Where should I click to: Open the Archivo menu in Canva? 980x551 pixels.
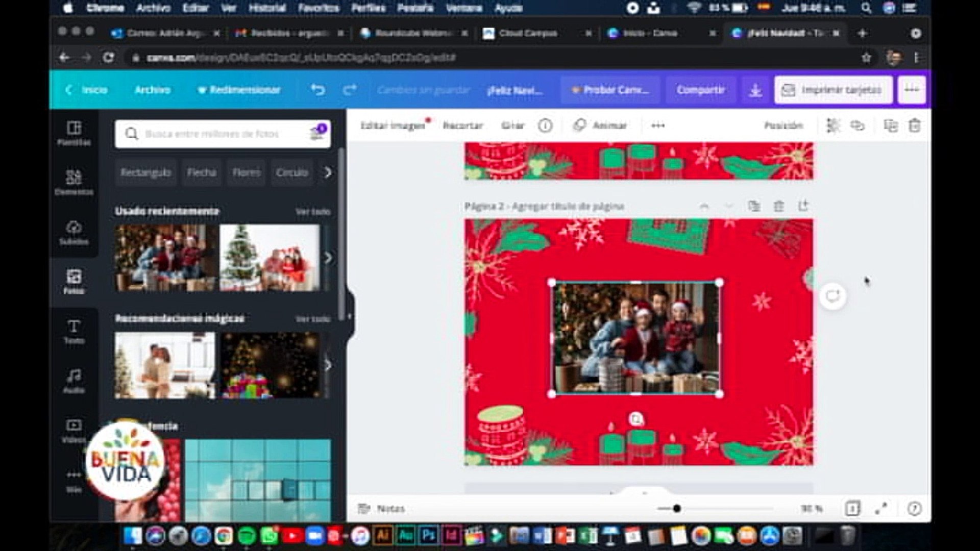(152, 90)
